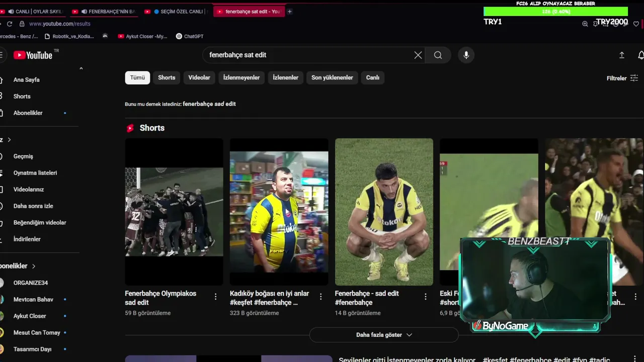Open crouching player sad edit thumbnail
This screenshot has width=644, height=362.
click(x=384, y=212)
